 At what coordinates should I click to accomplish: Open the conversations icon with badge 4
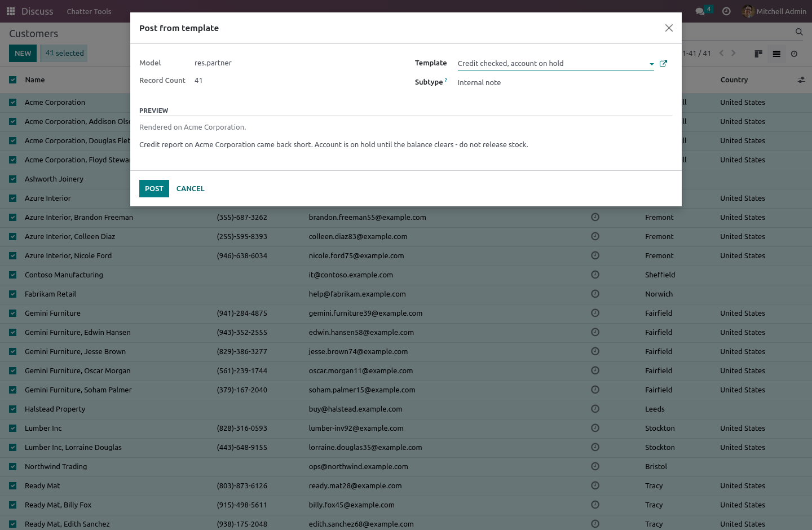click(x=704, y=11)
